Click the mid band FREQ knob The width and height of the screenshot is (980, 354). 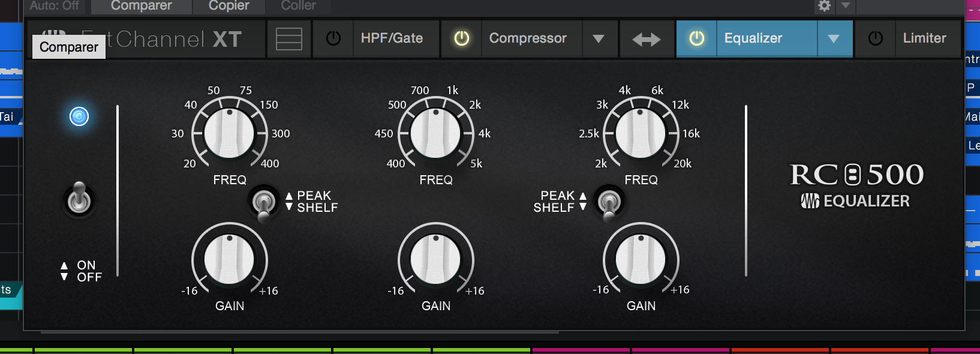point(435,133)
